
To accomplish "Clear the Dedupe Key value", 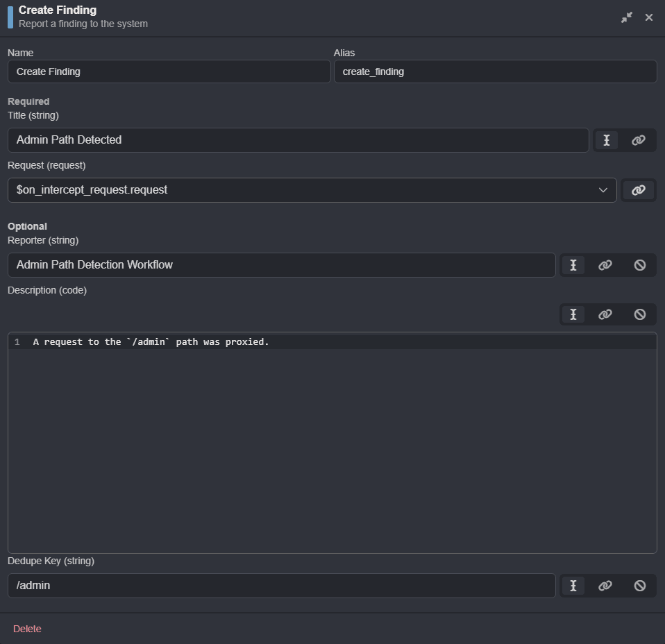I will coord(639,585).
